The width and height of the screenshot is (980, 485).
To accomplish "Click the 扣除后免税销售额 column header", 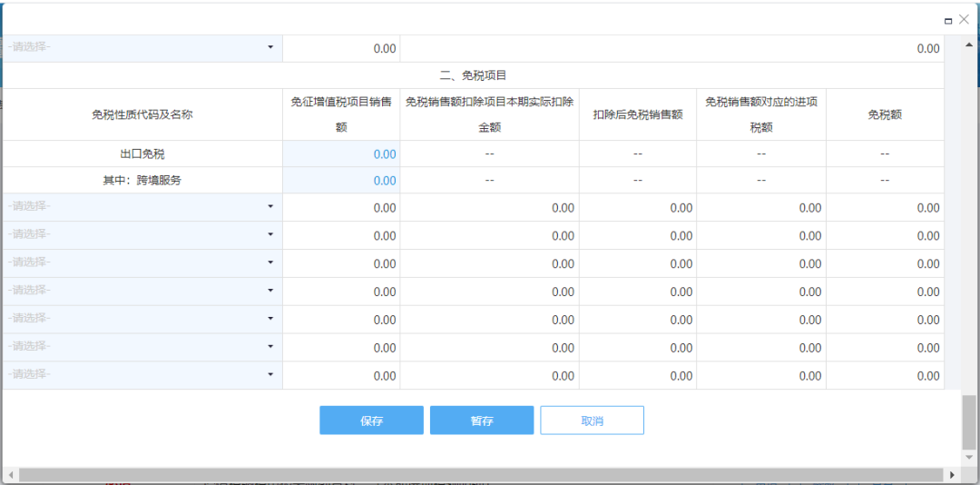I will click(x=638, y=114).
